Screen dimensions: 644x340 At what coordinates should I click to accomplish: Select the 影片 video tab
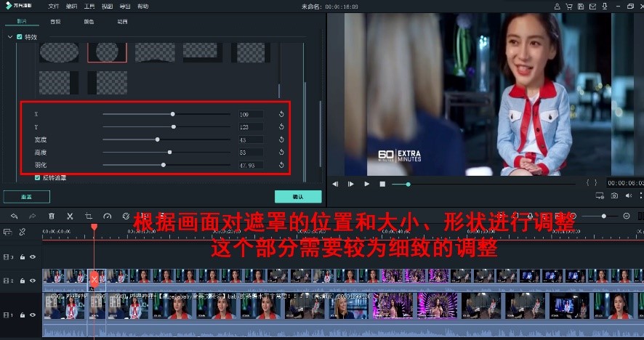22,21
